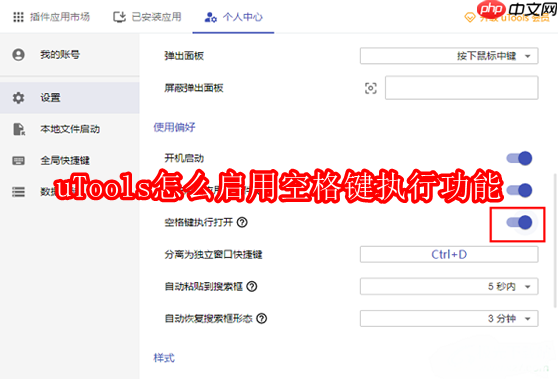
Task: Open the 自动恢复搜索框形态 dropdown (3 分钟)
Action: (x=449, y=319)
